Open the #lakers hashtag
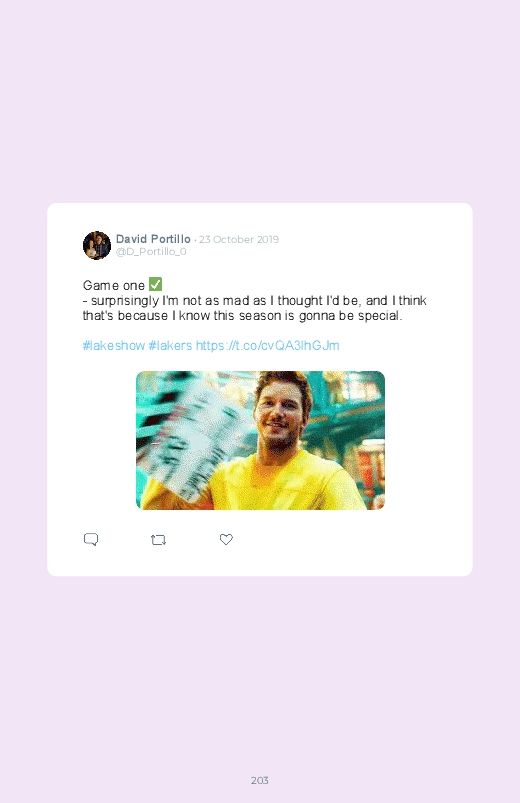 [x=170, y=346]
